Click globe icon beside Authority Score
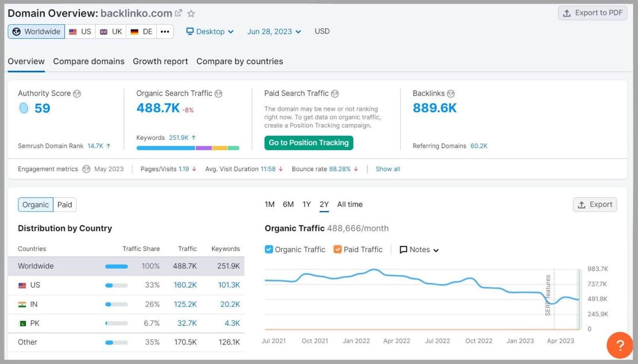The image size is (638, 364). click(77, 94)
